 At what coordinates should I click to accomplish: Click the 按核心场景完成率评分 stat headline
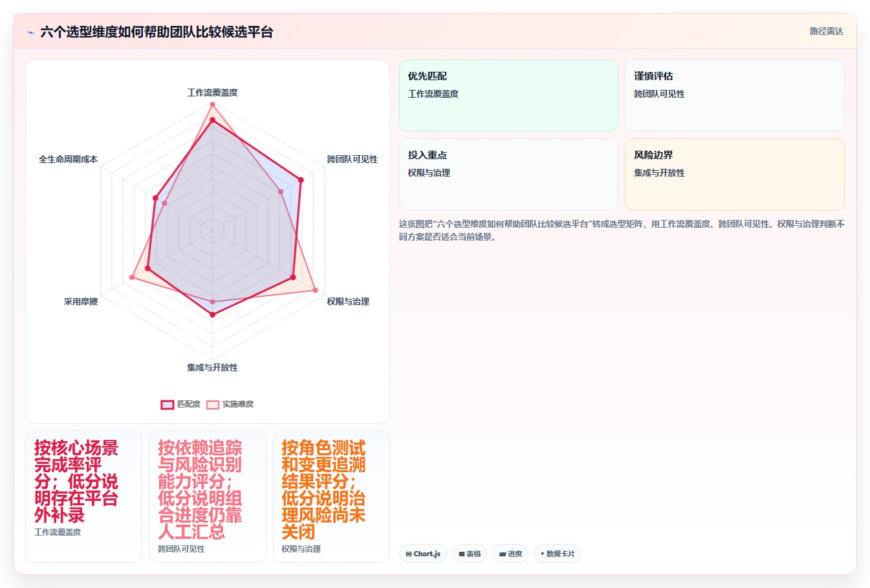click(x=76, y=481)
